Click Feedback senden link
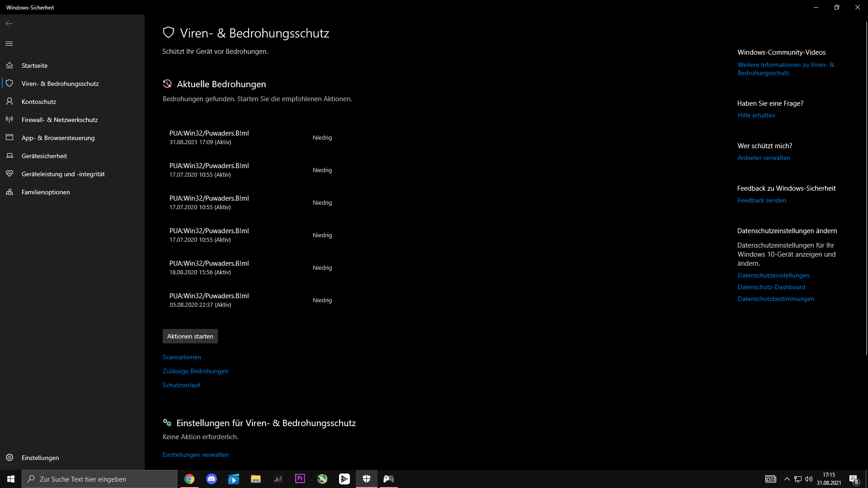This screenshot has width=868, height=488. coord(762,200)
